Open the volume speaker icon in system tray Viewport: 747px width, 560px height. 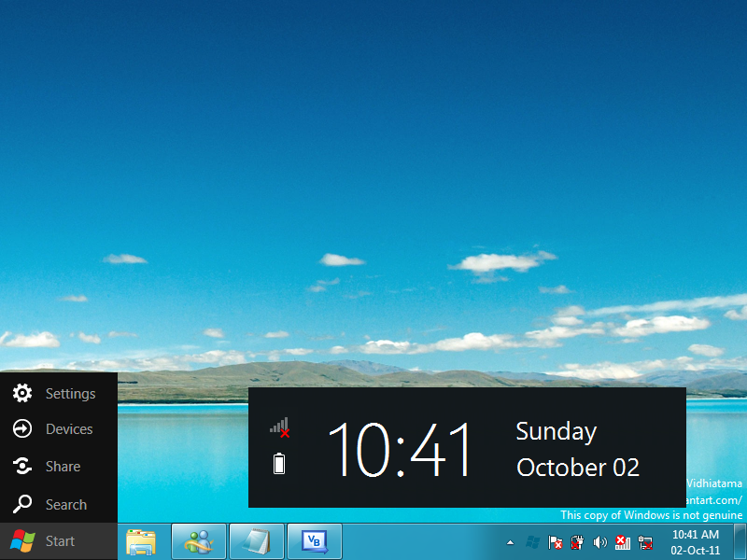coord(599,542)
